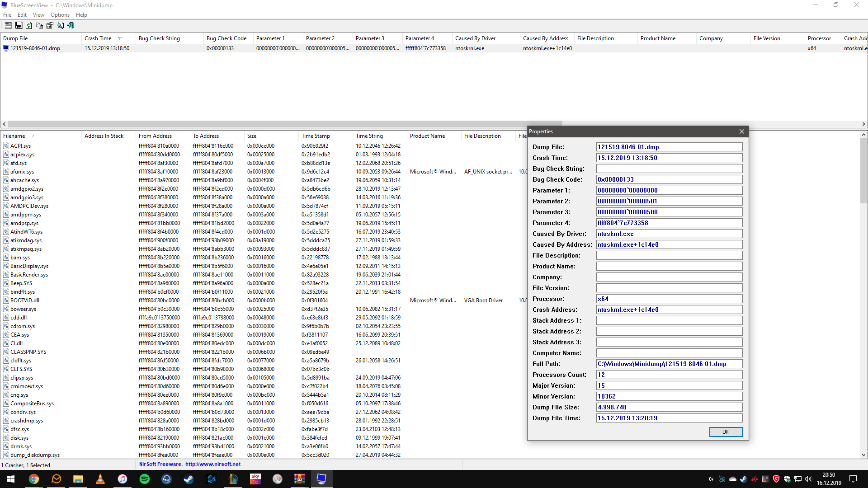This screenshot has height=488, width=868.
Task: Click the Advanced Options toolbar icon
Action: tap(8, 26)
